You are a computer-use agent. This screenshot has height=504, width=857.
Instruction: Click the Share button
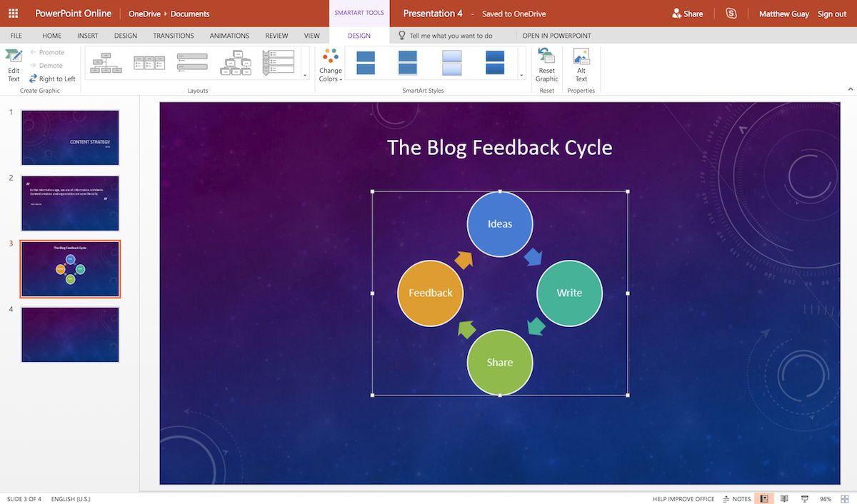[687, 14]
